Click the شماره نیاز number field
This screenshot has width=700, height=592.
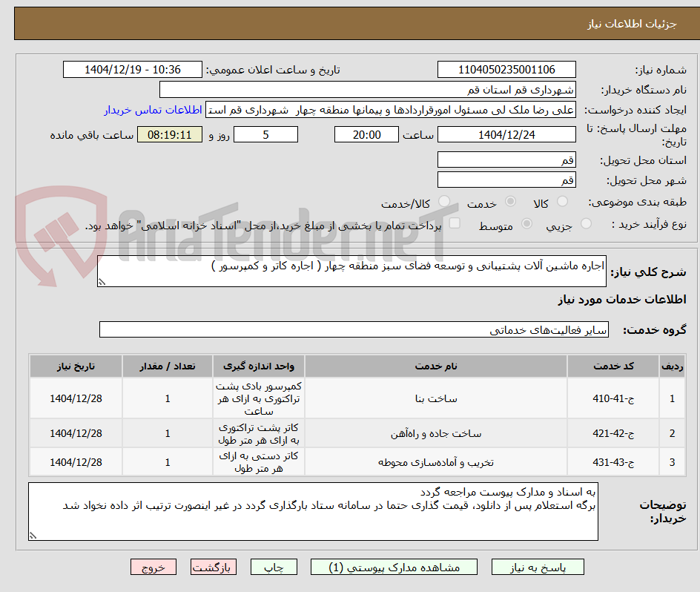pyautogui.click(x=506, y=70)
